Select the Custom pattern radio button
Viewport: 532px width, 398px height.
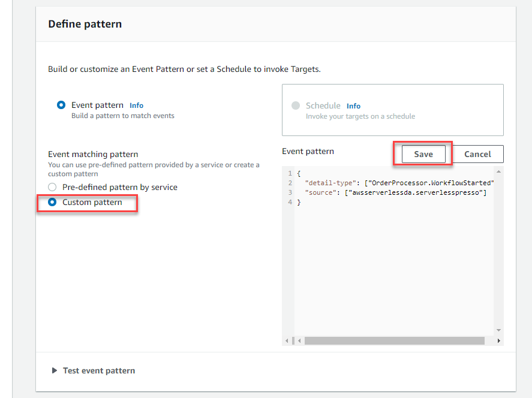[52, 202]
